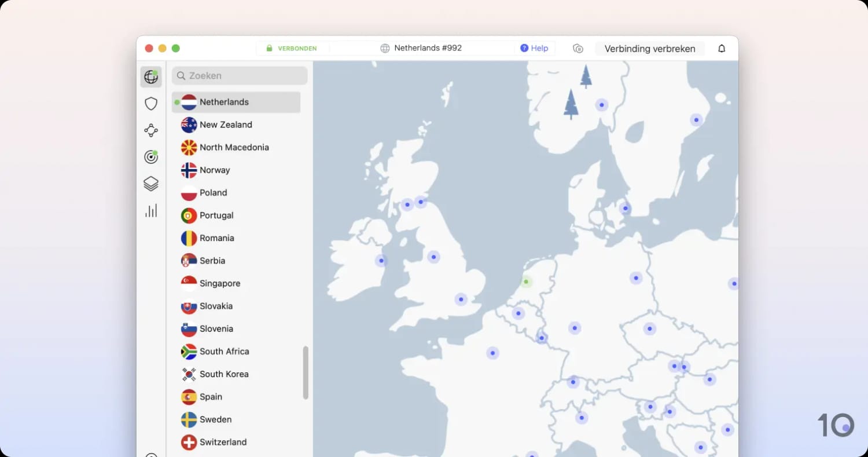Click the Zoeken search field
Viewport: 868px width, 457px height.
point(239,75)
